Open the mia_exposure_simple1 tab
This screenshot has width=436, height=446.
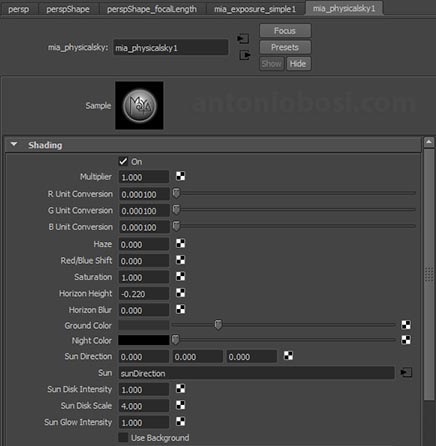pyautogui.click(x=255, y=9)
